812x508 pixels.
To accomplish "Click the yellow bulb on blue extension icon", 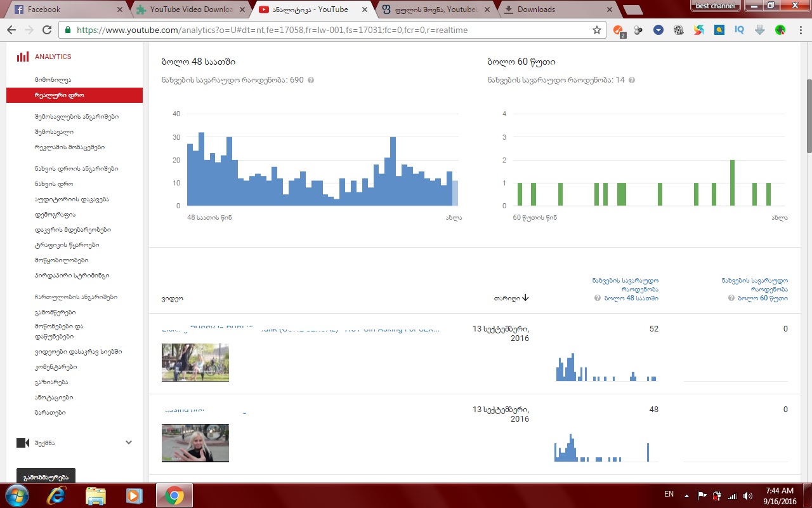I will pos(719,30).
